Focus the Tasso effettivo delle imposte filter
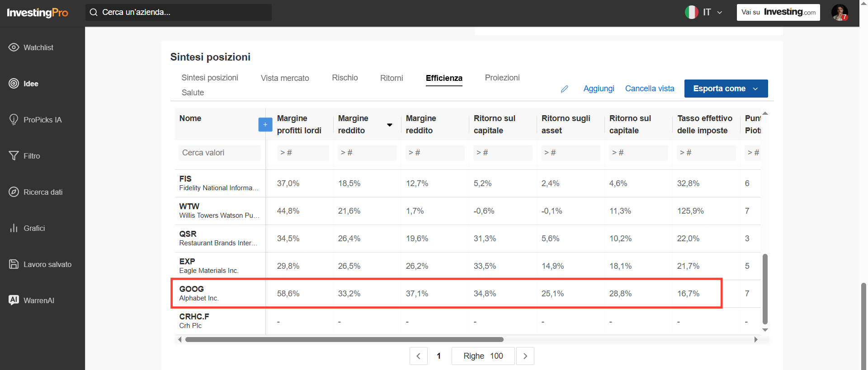This screenshot has height=370, width=868. 706,153
